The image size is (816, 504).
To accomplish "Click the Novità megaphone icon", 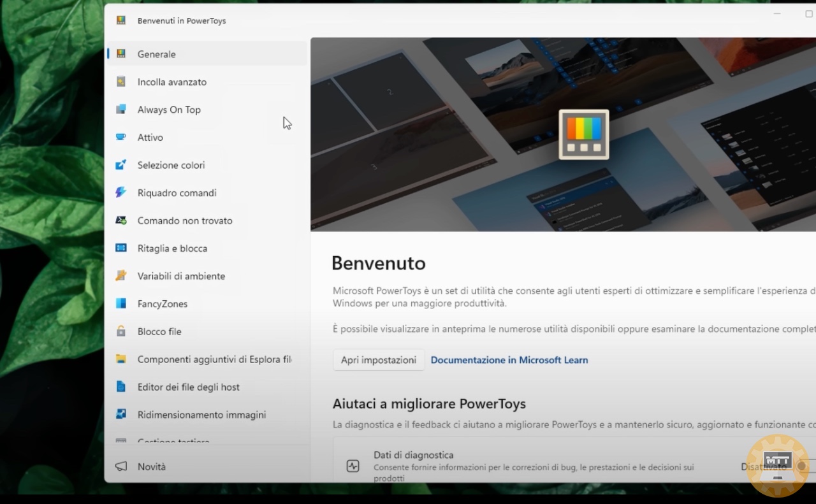I will coord(121,466).
